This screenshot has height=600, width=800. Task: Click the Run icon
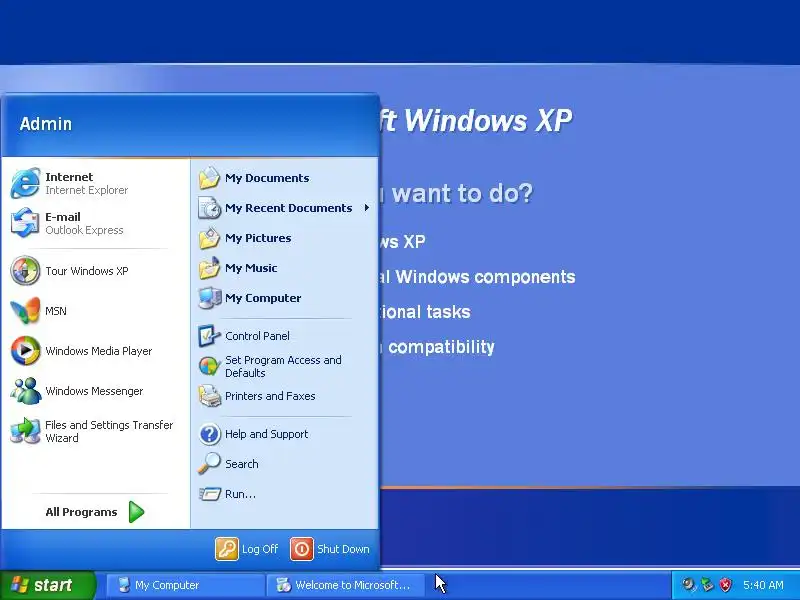[x=209, y=494]
